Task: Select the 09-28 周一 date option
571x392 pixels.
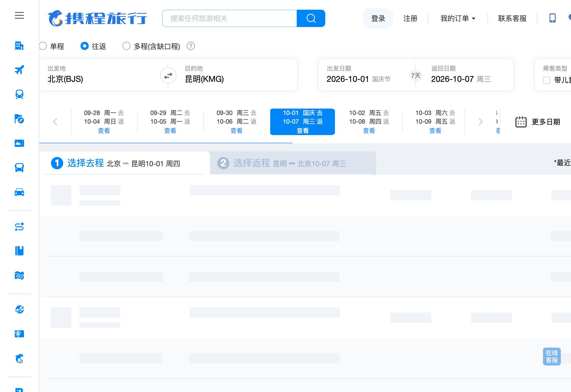Action: pos(104,122)
